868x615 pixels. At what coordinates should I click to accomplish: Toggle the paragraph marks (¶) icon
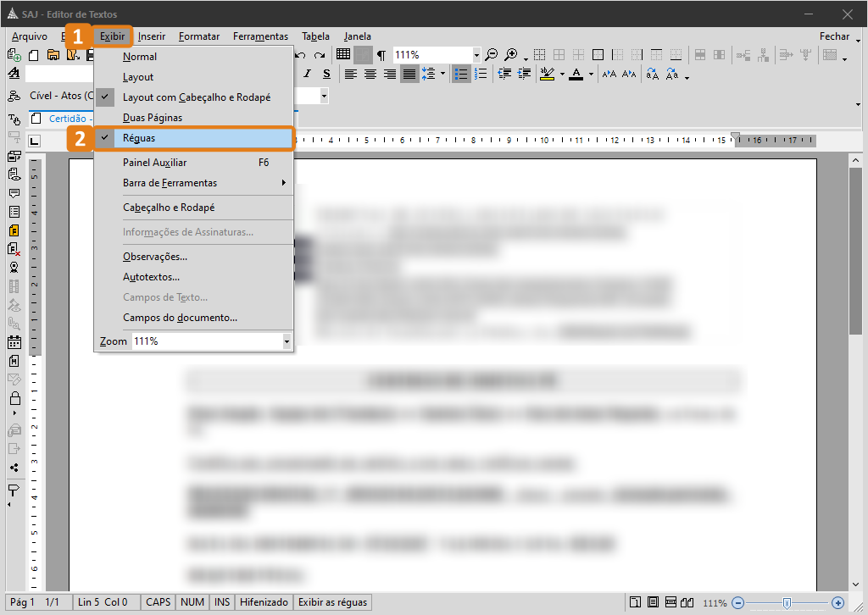point(381,55)
